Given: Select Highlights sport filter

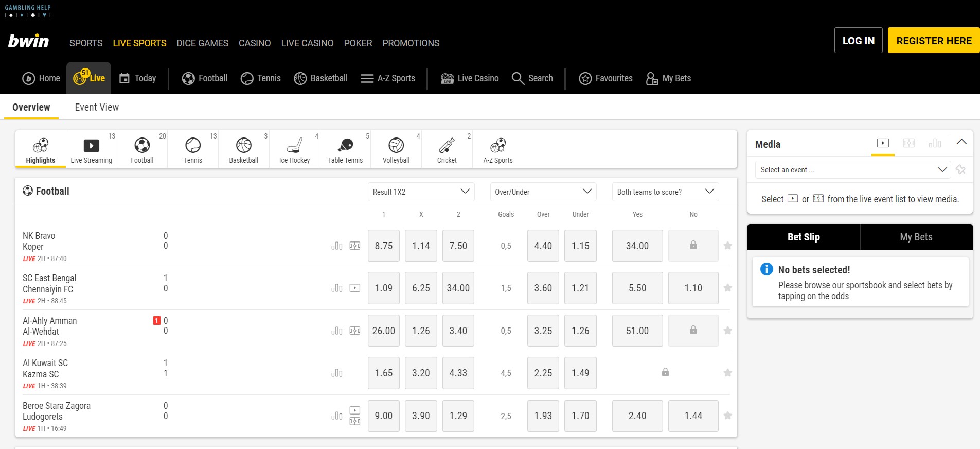Looking at the screenshot, I should [41, 150].
